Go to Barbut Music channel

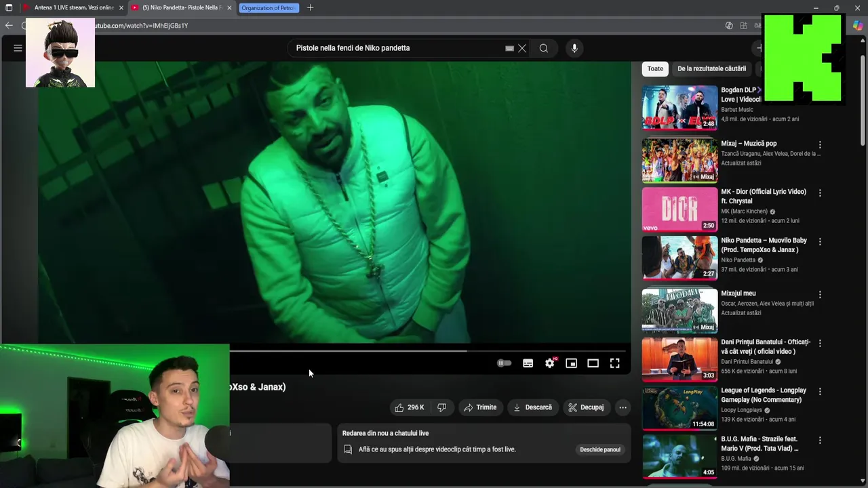737,109
